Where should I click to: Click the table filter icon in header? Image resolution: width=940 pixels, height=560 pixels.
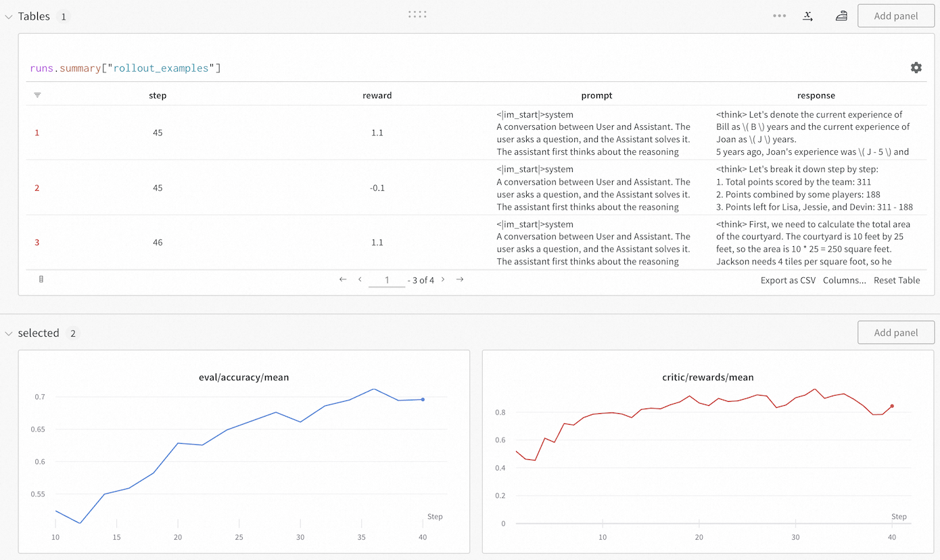pos(37,95)
